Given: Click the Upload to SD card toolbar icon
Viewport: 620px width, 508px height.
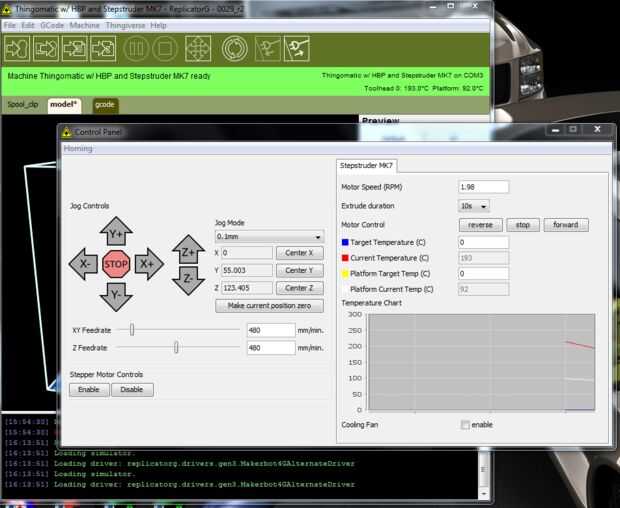Looking at the screenshot, I should pyautogui.click(x=75, y=49).
